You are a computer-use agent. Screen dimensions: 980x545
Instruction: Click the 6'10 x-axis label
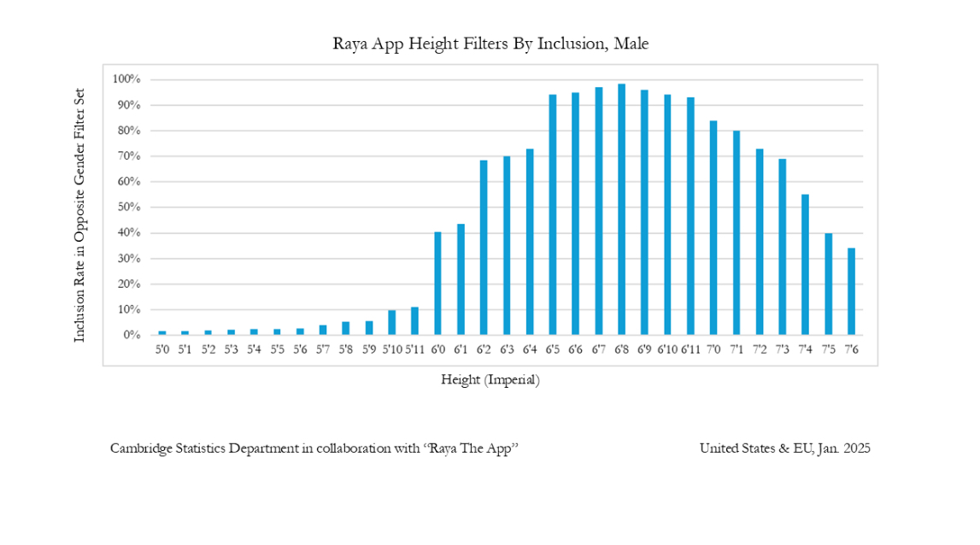pyautogui.click(x=667, y=349)
